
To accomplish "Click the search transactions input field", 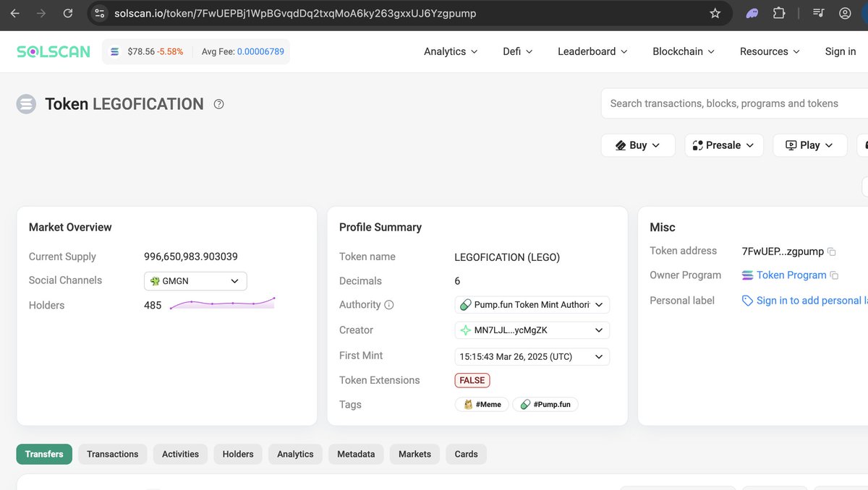I will click(x=734, y=103).
